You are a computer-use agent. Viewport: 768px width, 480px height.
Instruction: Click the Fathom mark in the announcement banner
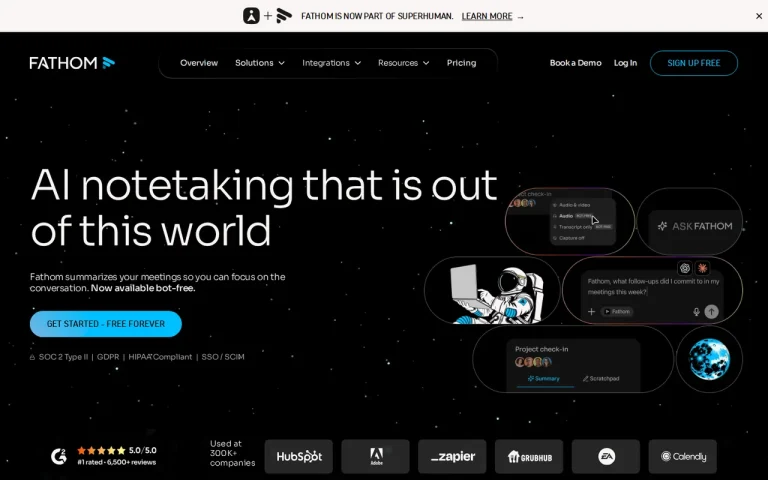click(x=284, y=16)
